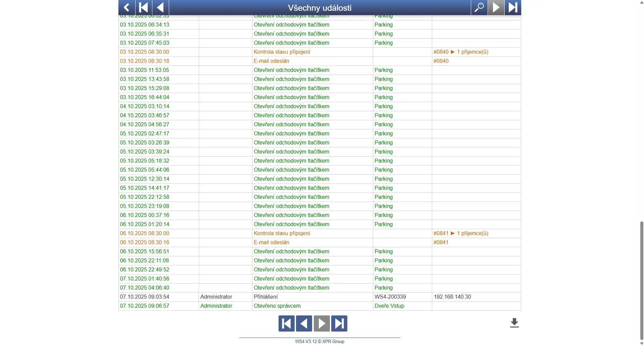Click the bottom last-page button
Screen dimensions: 644x346
click(339, 323)
